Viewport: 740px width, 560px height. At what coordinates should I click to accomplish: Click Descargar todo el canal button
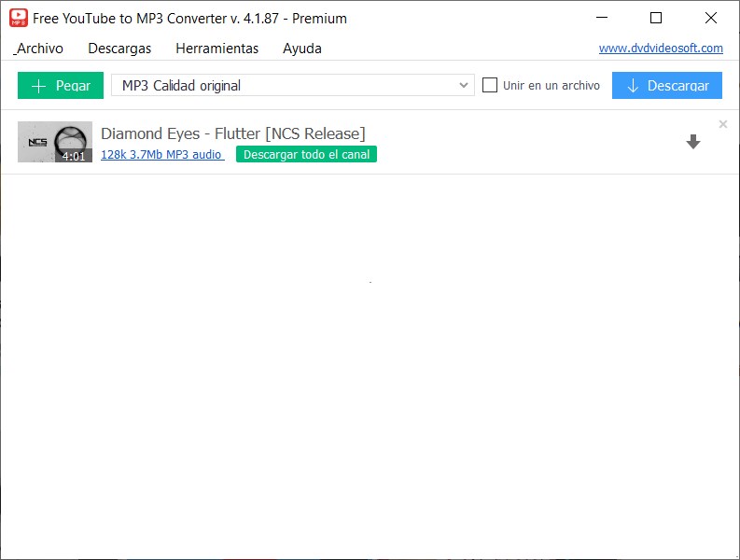coord(306,154)
